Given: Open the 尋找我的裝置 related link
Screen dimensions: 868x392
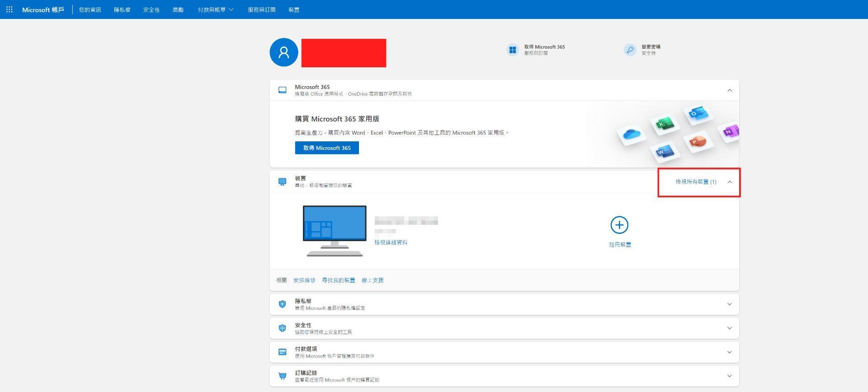Looking at the screenshot, I should click(x=338, y=280).
